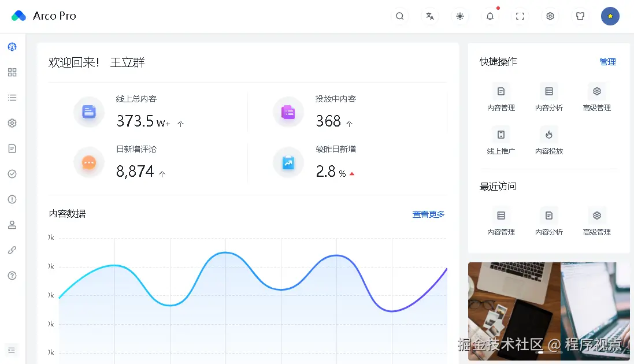Open the search icon in header
Screen dimensions: 634x364
(400, 16)
